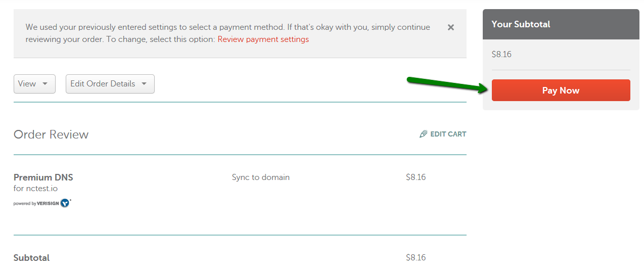The height and width of the screenshot is (272, 644).
Task: Click the $8.16 price in Premium DNS row
Action: click(416, 177)
